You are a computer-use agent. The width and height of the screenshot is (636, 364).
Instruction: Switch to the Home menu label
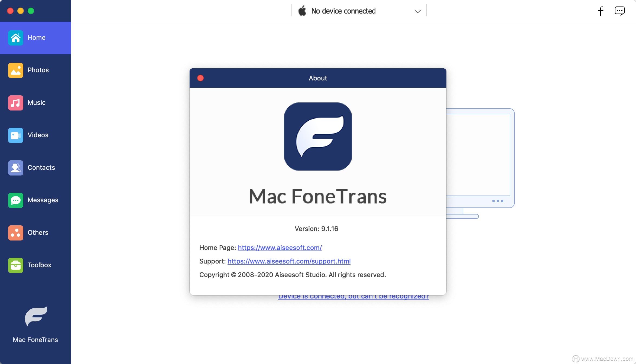(37, 38)
